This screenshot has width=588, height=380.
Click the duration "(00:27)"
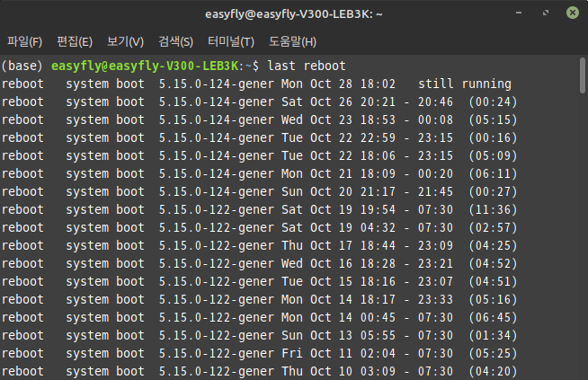click(493, 192)
